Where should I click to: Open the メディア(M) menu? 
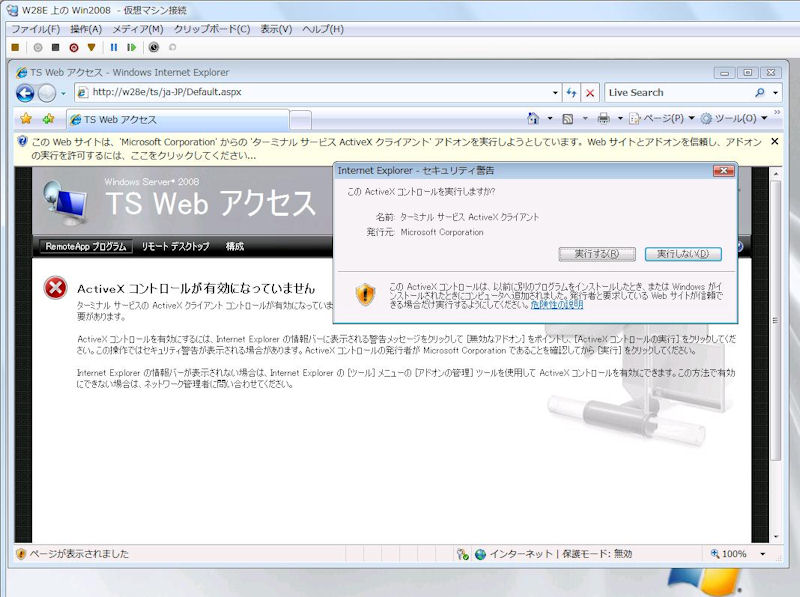[138, 29]
